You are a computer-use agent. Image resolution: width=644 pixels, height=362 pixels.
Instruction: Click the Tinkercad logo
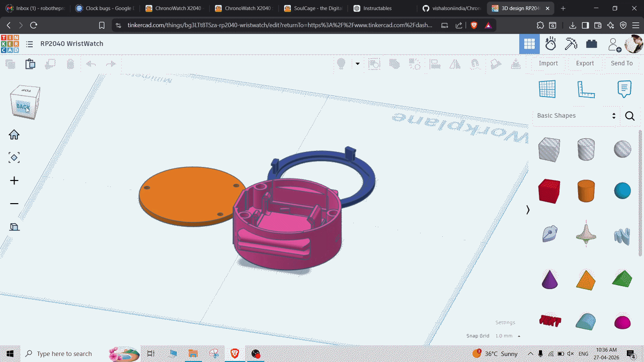10,44
